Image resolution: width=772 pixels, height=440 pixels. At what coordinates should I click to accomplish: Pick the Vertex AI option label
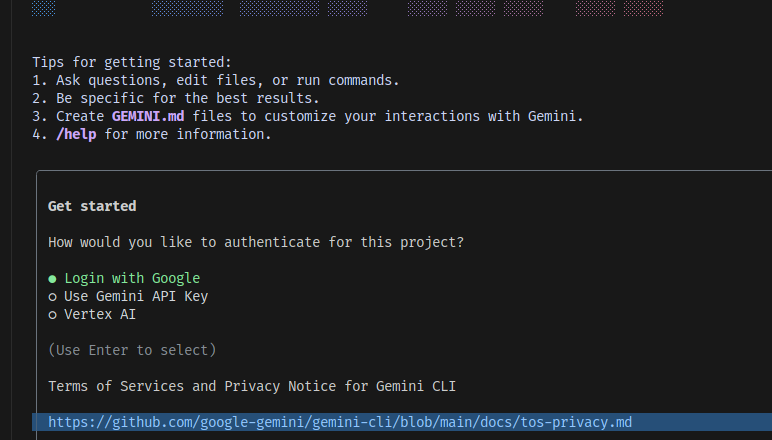click(100, 315)
